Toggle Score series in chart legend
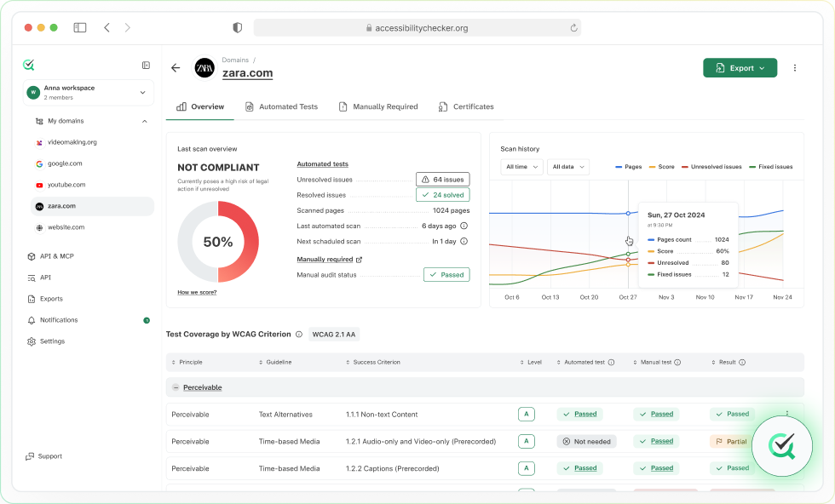The width and height of the screenshot is (835, 504). tap(661, 167)
